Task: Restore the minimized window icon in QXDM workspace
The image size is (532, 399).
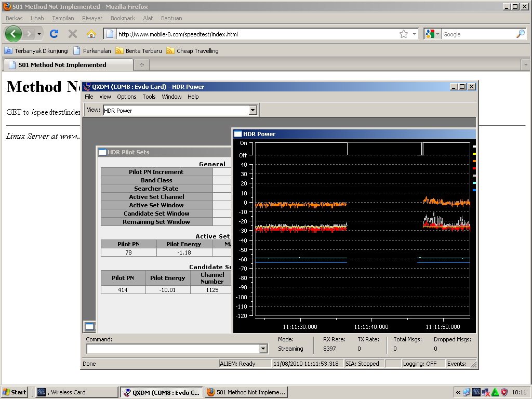Action: 90,326
